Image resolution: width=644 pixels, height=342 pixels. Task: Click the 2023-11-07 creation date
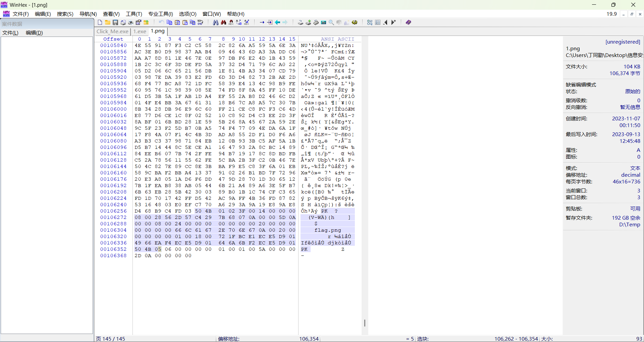point(626,119)
